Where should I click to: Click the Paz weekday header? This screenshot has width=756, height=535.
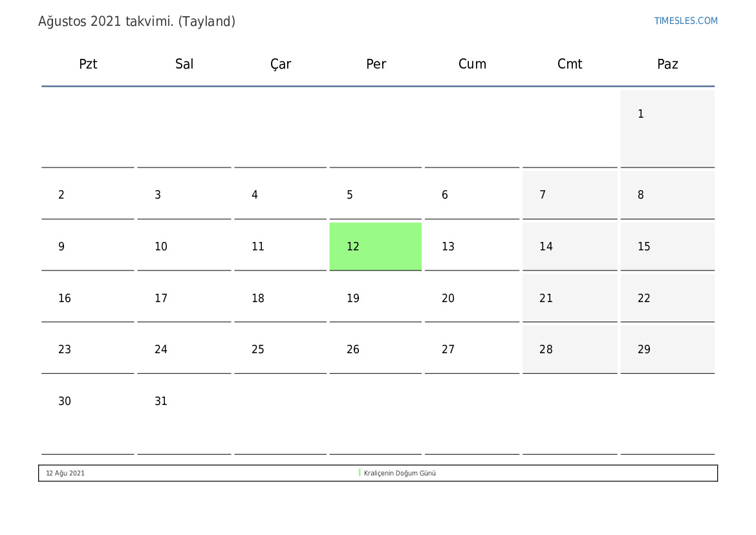click(667, 64)
